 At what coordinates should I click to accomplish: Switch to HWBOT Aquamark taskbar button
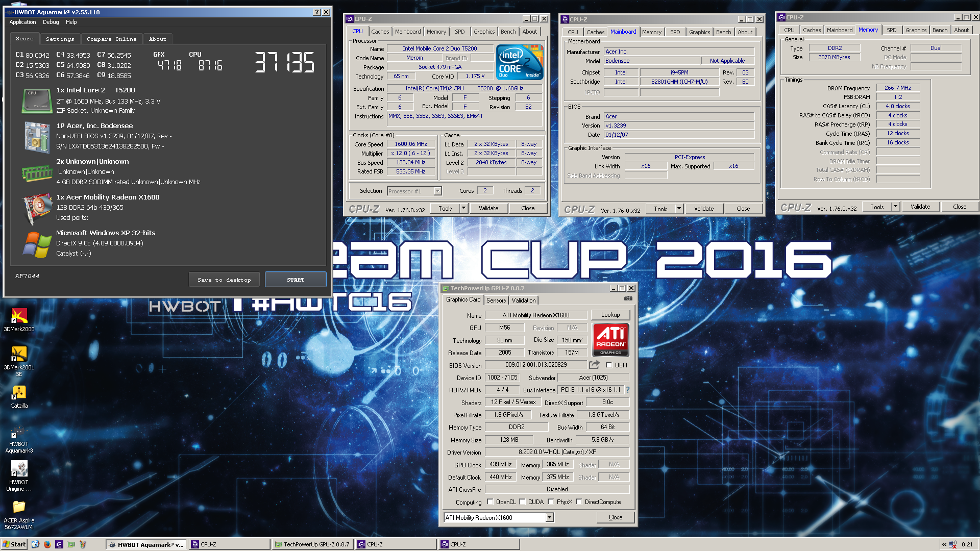click(146, 544)
